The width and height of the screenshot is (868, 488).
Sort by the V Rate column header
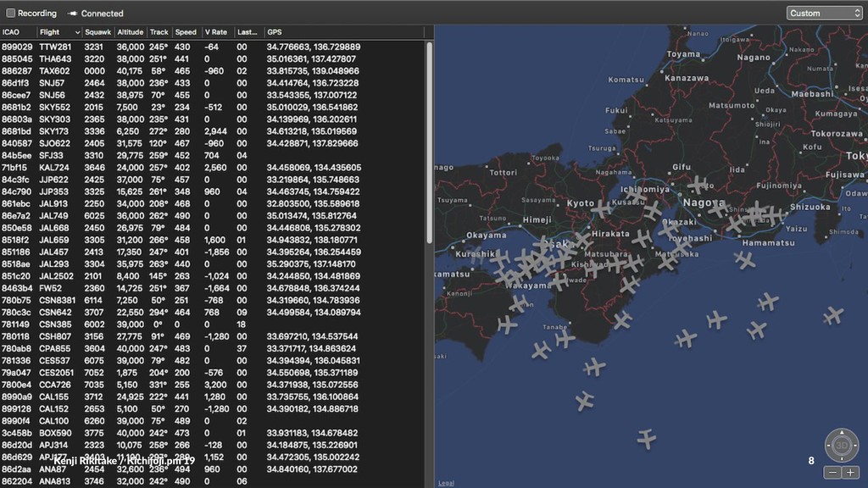click(x=217, y=32)
